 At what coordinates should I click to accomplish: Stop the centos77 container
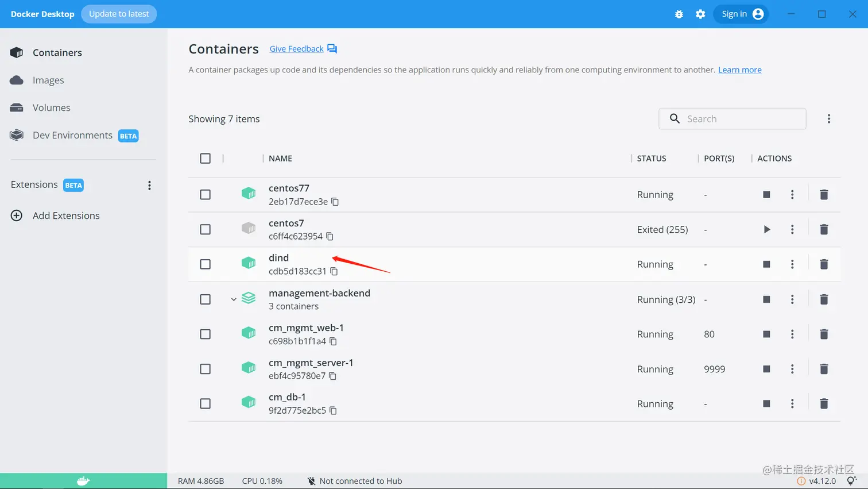point(766,195)
